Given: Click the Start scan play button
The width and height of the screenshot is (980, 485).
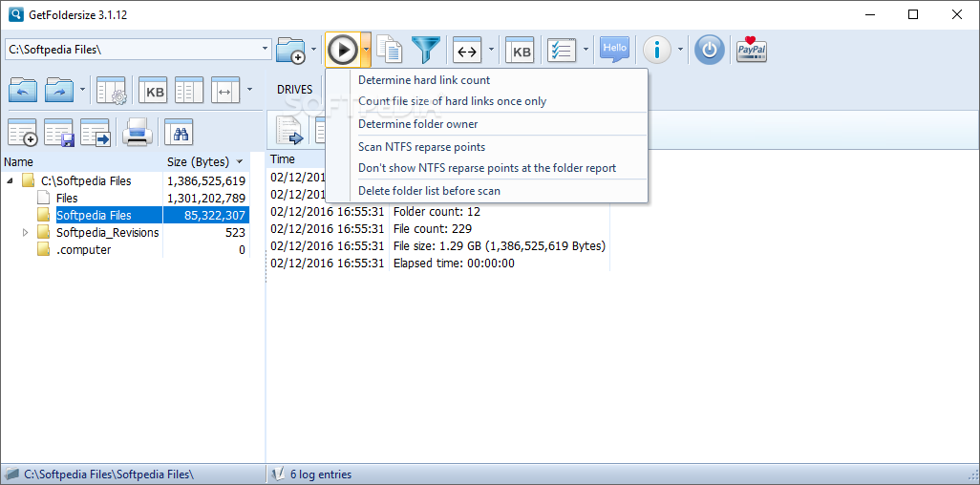Looking at the screenshot, I should 343,50.
